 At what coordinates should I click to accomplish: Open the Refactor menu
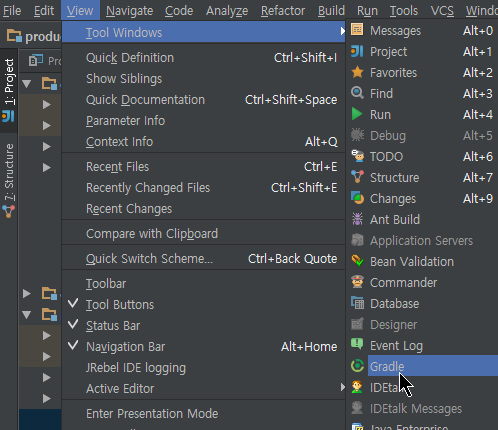coord(283,11)
